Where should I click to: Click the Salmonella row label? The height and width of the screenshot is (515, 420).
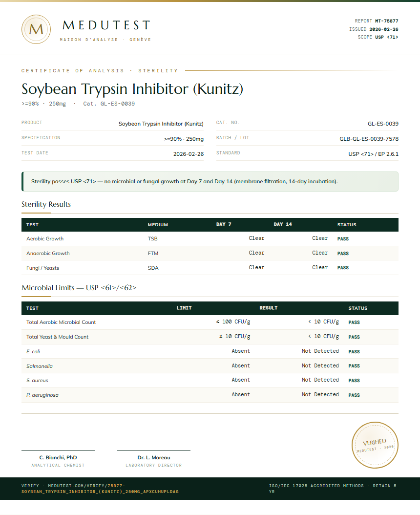40,366
